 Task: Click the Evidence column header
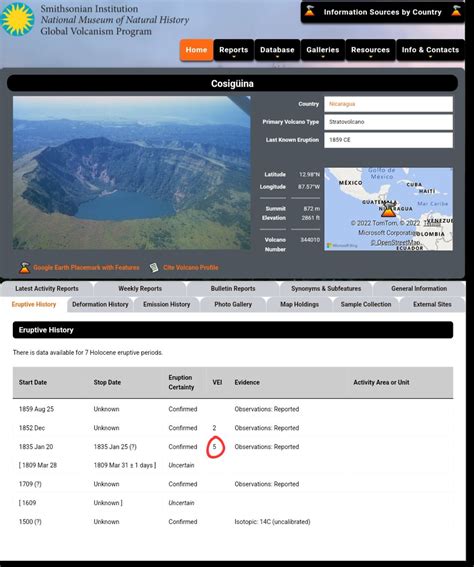point(247,382)
